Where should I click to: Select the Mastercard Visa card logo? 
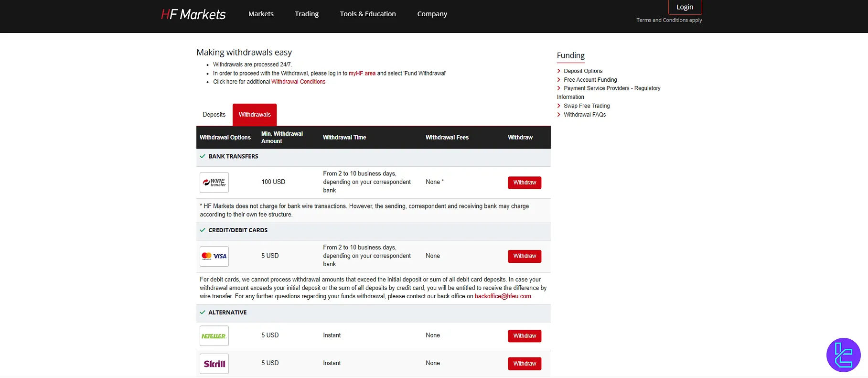214,256
